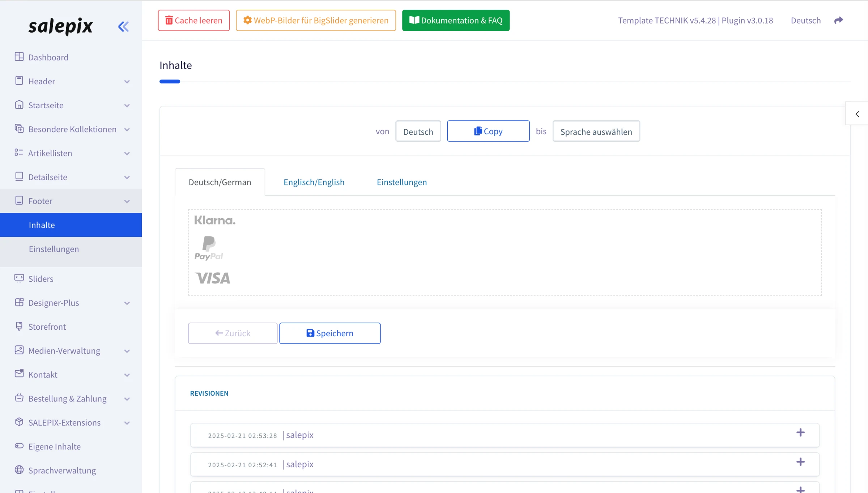The width and height of the screenshot is (868, 493).
Task: Select Einstellungen in Footer submenu
Action: (71, 249)
